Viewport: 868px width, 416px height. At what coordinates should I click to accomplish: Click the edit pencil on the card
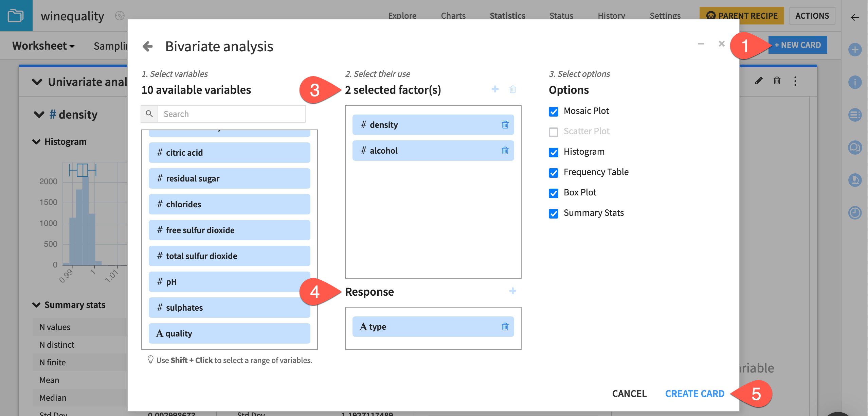point(759,81)
